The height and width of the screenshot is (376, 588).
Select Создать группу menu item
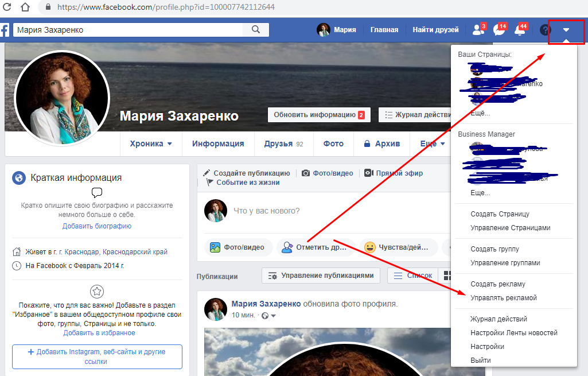[494, 249]
